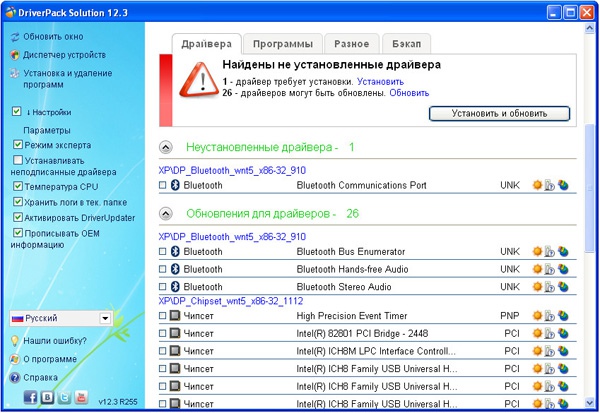
Task: Click the Bluetooth Stereo Audio device name
Action: pos(344,287)
